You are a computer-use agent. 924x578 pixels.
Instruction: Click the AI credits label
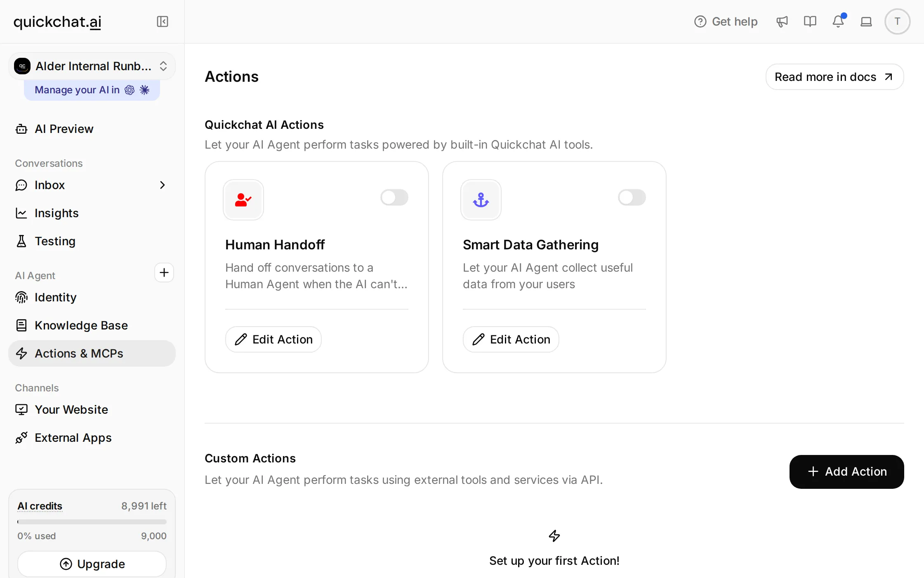(40, 506)
